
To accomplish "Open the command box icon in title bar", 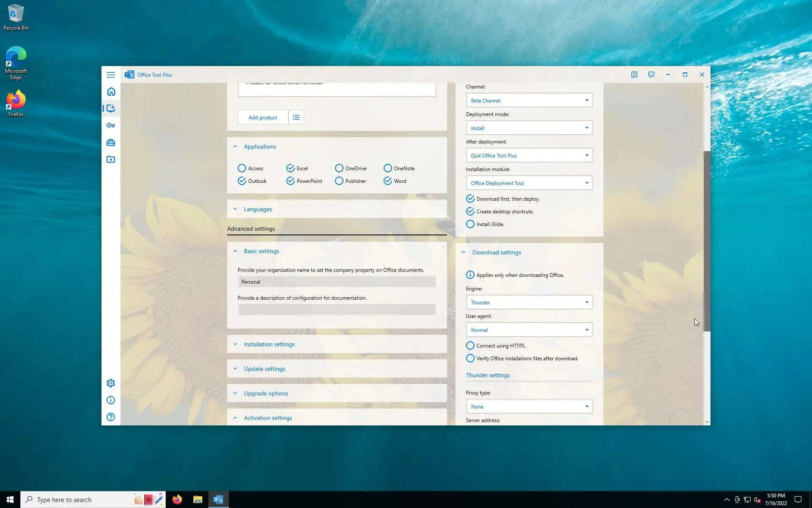I will (x=634, y=75).
